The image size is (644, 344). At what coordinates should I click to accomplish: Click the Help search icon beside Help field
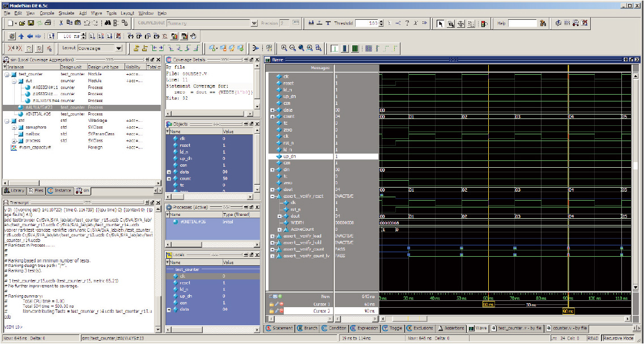(x=542, y=23)
